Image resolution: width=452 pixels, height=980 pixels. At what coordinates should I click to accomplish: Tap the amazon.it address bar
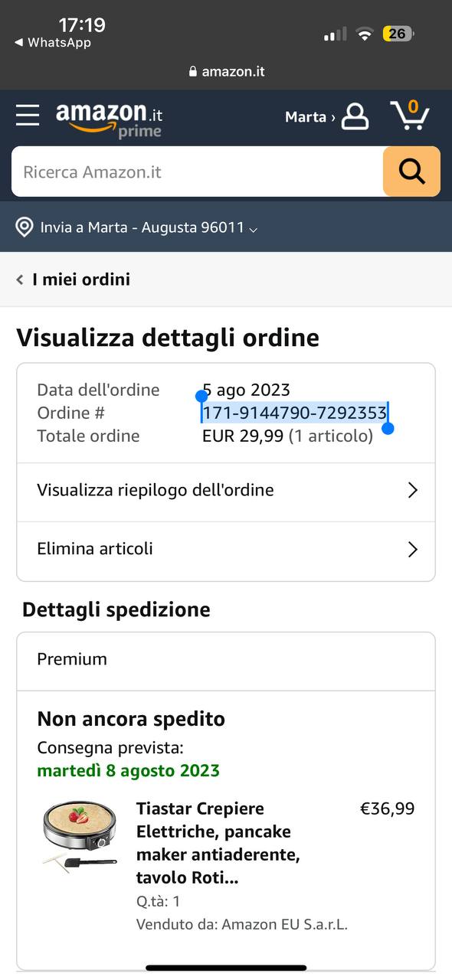(x=226, y=71)
